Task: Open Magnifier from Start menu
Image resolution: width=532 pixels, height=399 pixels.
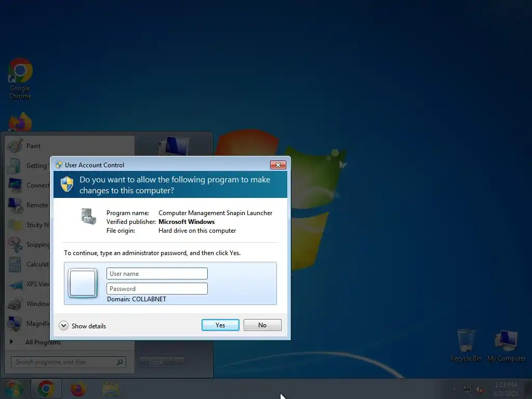Action: point(28,323)
